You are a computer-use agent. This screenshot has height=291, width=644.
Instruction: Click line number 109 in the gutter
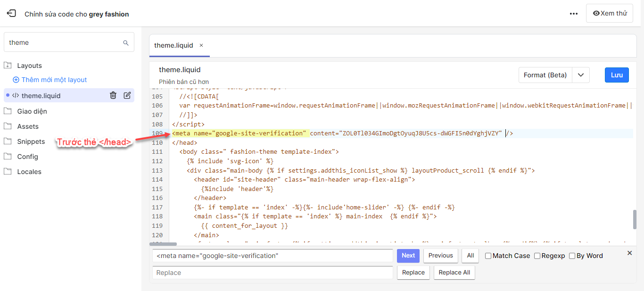coord(157,133)
